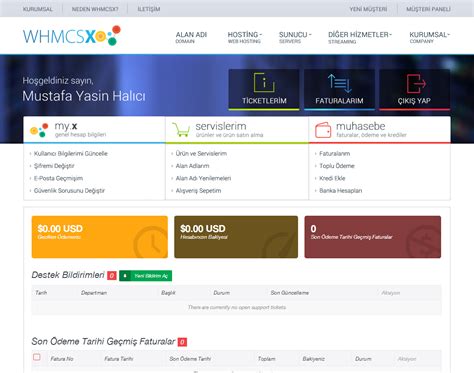Click the WHMCSX logo
Image resolution: width=474 pixels, height=373 pixels.
click(x=72, y=36)
